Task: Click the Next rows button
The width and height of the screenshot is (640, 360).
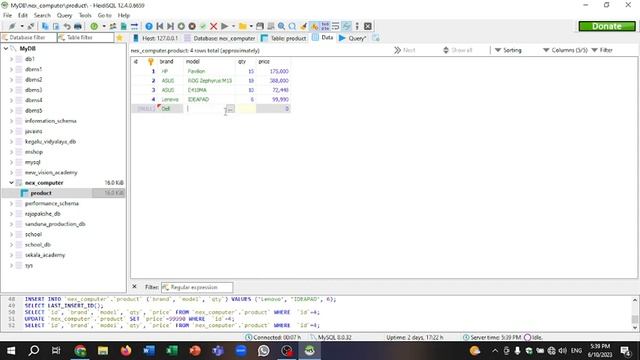Action: (x=405, y=50)
